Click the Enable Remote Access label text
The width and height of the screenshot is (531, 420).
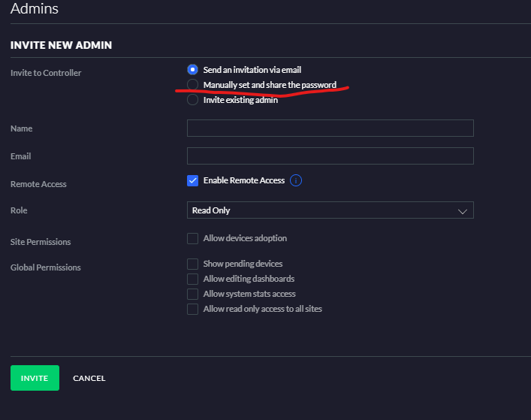(243, 181)
